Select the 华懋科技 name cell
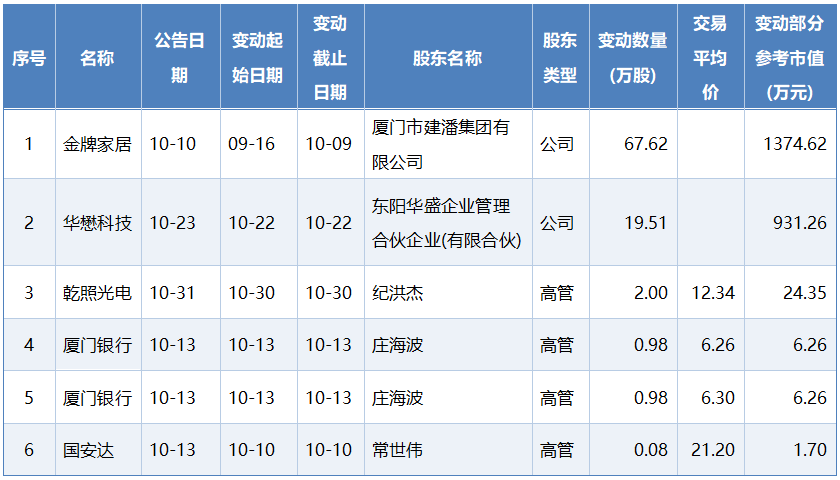This screenshot has height=480, width=840. click(97, 223)
